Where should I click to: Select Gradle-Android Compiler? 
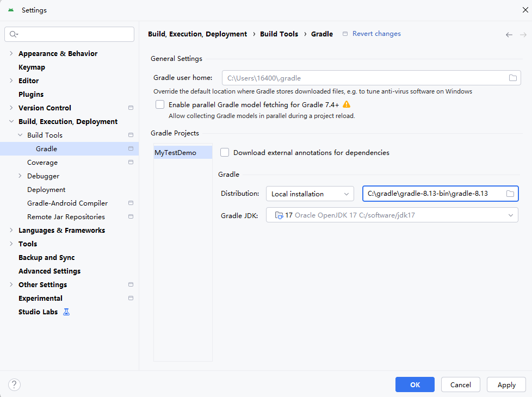(x=67, y=203)
